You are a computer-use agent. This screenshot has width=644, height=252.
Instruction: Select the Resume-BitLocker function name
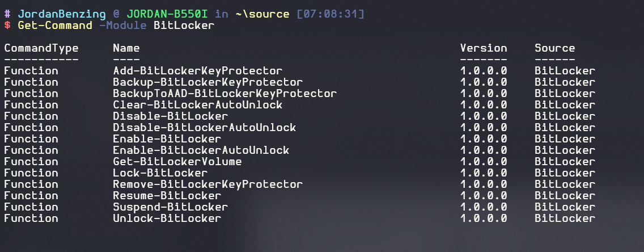click(x=167, y=196)
